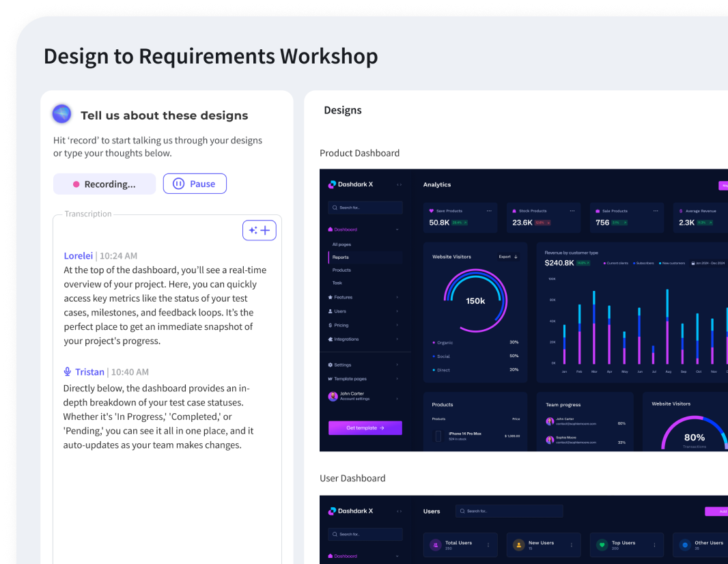Click the Pricing dollar icon

coord(330,325)
